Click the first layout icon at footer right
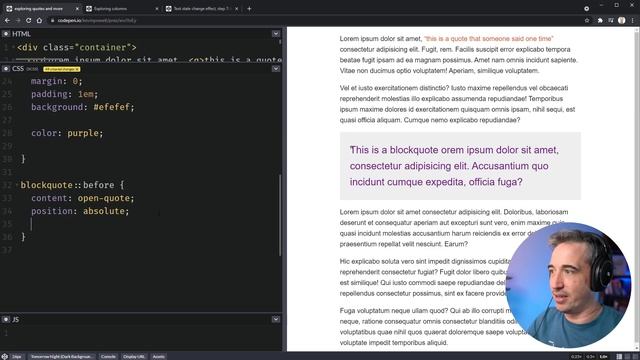The image size is (640, 360). (619, 357)
